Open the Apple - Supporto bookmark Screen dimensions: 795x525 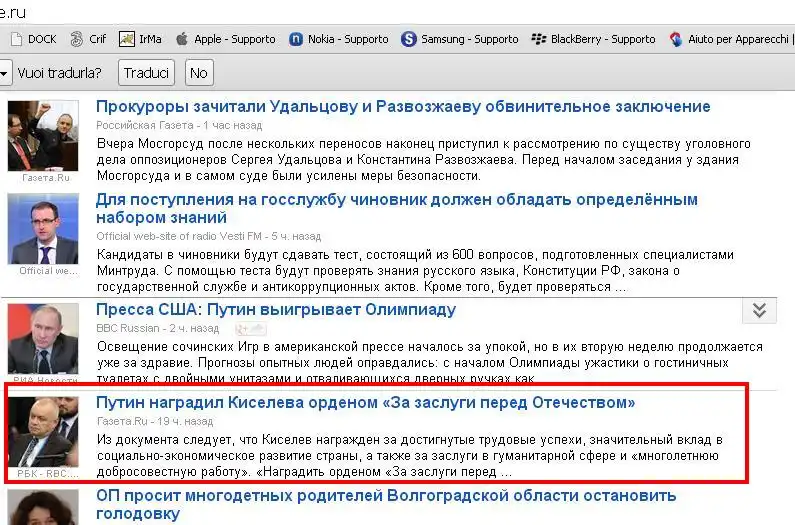pyautogui.click(x=225, y=39)
